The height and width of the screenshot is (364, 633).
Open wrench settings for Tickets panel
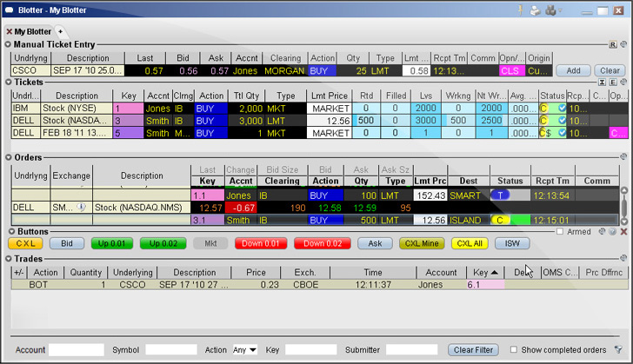click(x=623, y=82)
